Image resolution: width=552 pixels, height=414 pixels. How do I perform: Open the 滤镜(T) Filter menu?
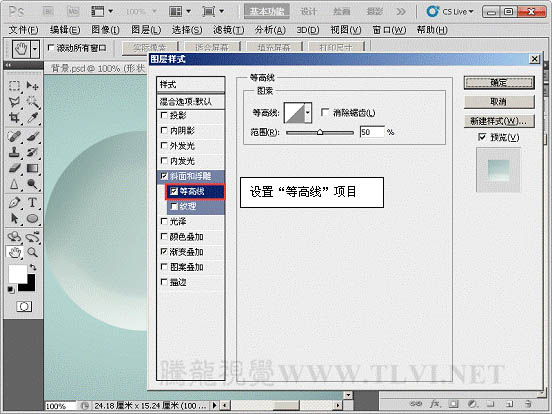click(228, 30)
